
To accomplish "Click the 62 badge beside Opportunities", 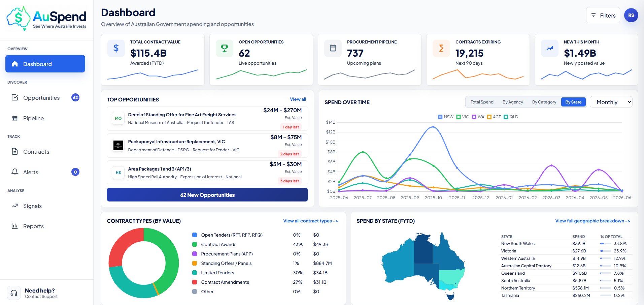I will (x=75, y=97).
